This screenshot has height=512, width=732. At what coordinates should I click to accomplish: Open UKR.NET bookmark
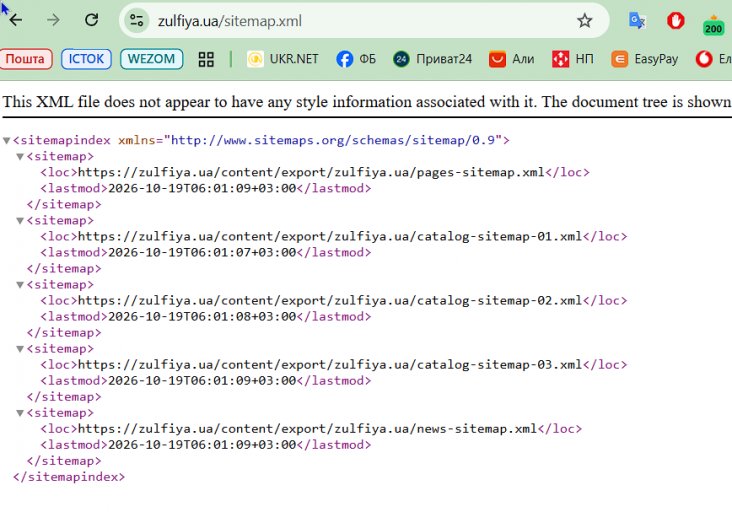point(283,59)
